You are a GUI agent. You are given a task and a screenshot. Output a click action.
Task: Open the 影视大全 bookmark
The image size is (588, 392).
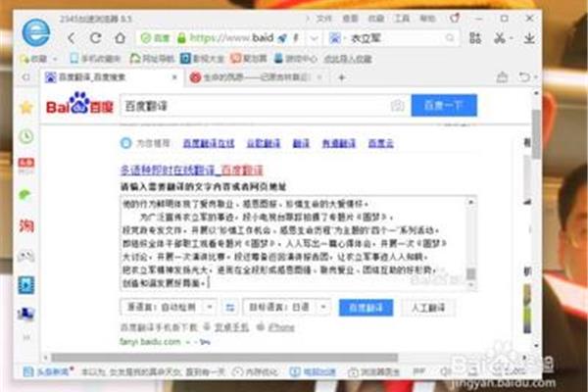coord(202,59)
